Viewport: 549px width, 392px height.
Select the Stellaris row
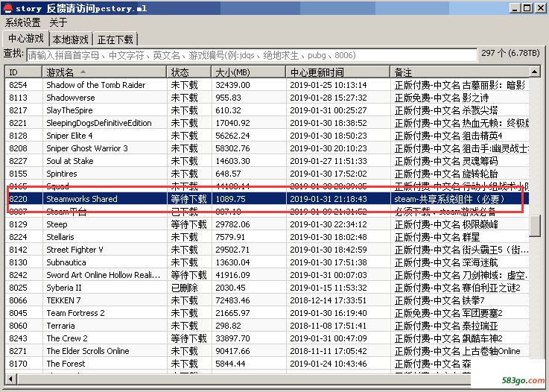point(267,237)
